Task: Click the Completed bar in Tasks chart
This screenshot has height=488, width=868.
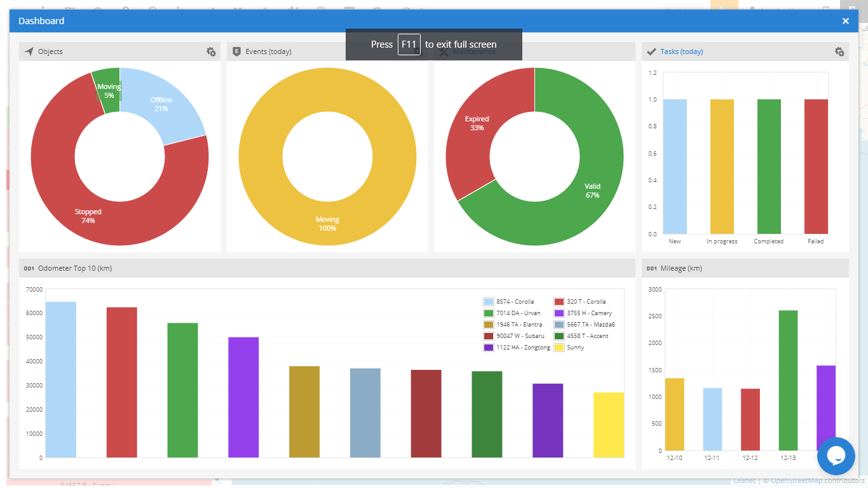Action: (769, 166)
